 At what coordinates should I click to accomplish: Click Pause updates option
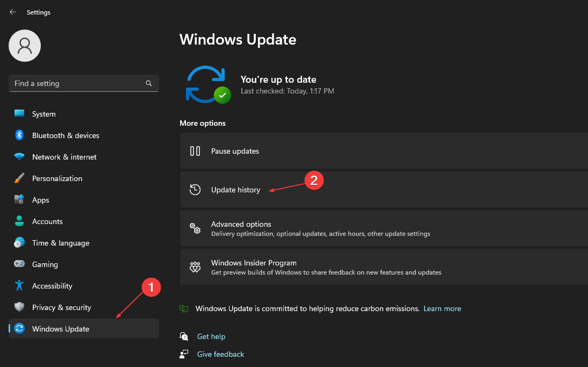[x=384, y=150]
